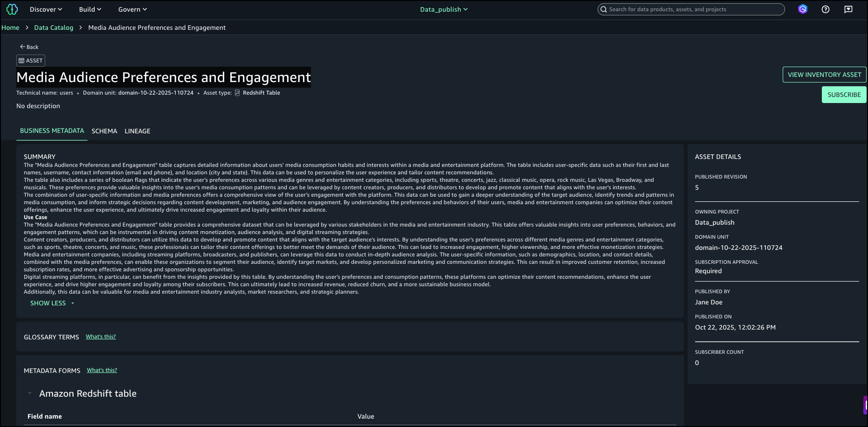Click the published revision number 5
This screenshot has width=868, height=427.
point(697,187)
